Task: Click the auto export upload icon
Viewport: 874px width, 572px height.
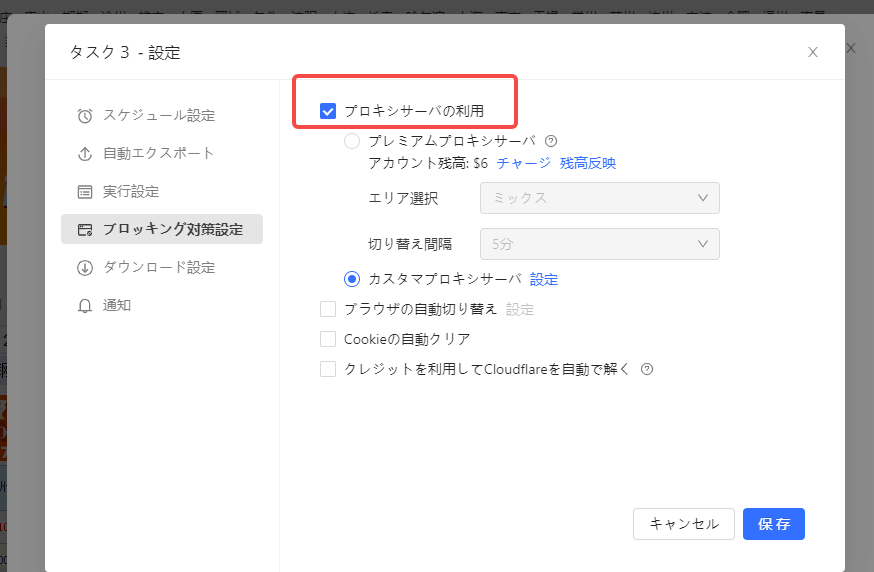Action: (85, 154)
